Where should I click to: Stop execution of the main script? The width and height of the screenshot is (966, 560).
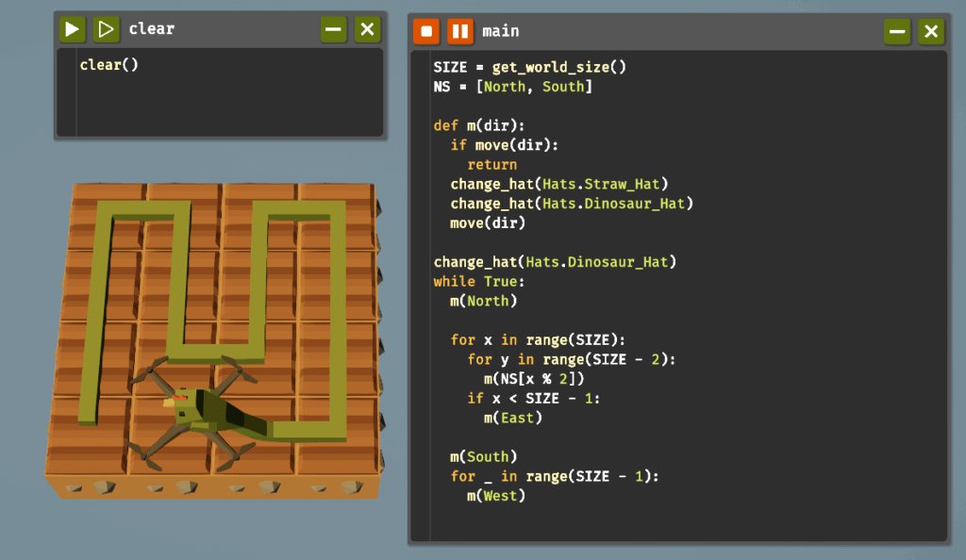(426, 31)
